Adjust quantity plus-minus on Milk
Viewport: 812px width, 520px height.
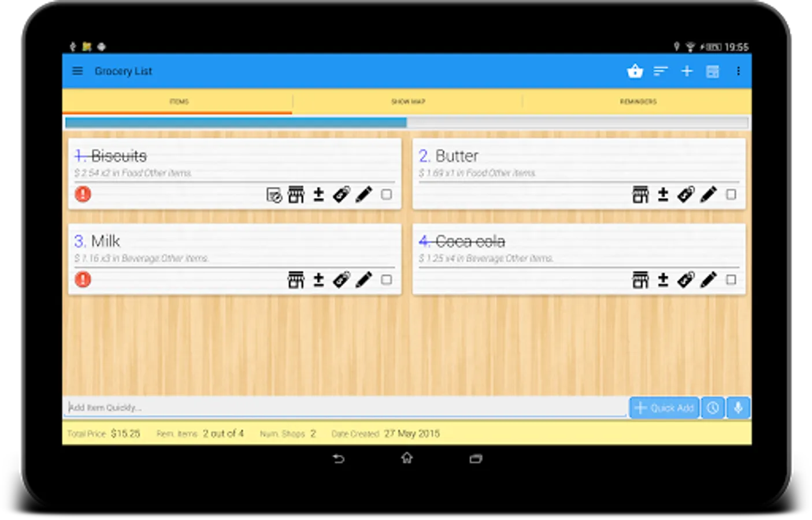click(318, 280)
